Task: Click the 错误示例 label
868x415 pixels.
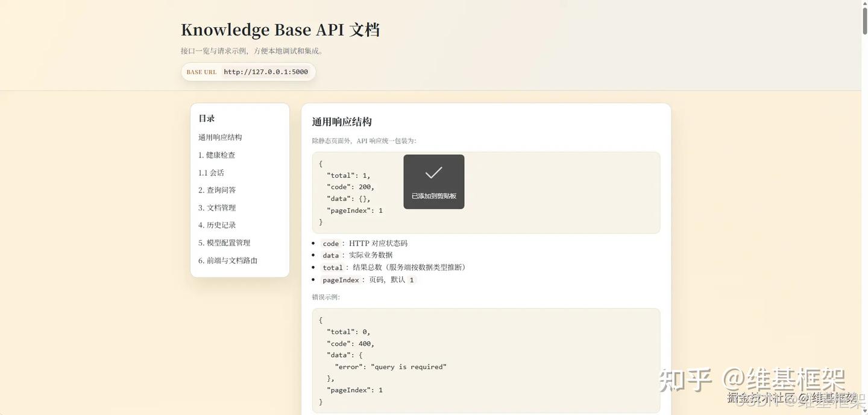Action: [326, 297]
